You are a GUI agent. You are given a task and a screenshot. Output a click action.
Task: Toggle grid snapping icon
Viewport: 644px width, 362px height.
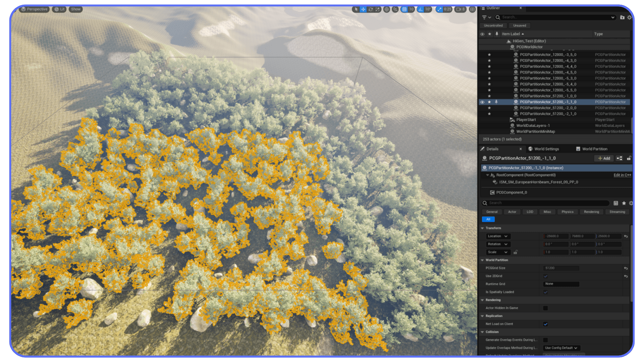404,9
